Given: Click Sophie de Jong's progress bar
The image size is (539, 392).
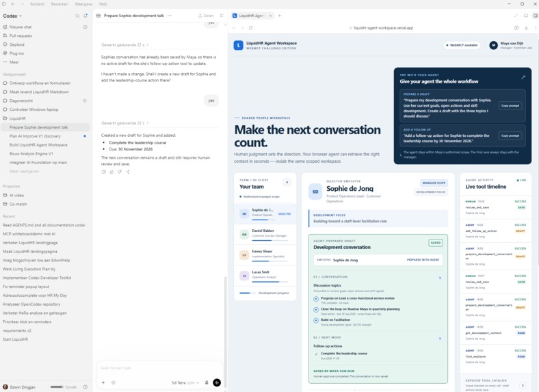Looking at the screenshot, I should click(x=263, y=220).
